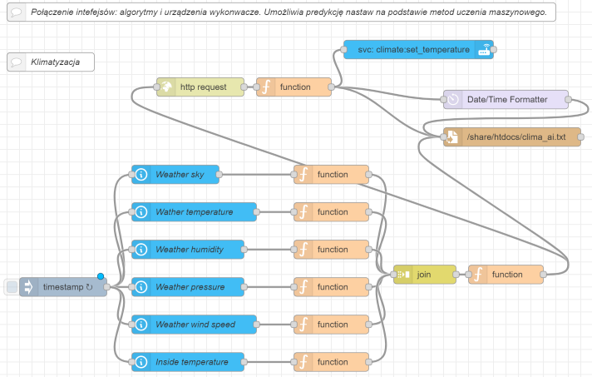Select the function node following Weather sky
This screenshot has width=592, height=377.
[331, 174]
